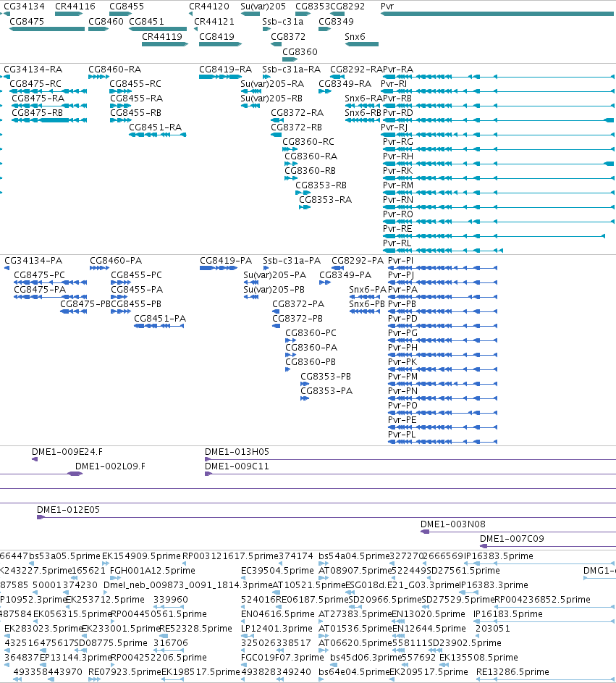Open the CR44116 gene label

tap(75, 7)
